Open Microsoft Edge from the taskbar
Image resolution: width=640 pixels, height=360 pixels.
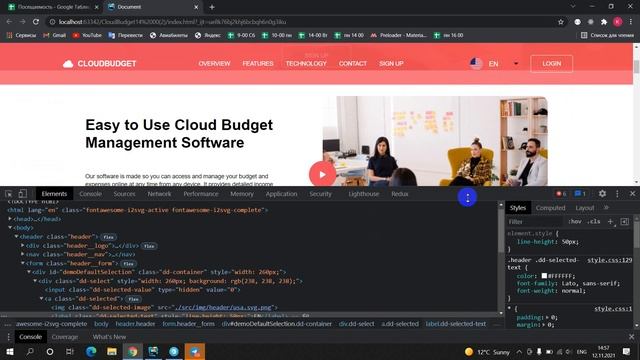91,351
